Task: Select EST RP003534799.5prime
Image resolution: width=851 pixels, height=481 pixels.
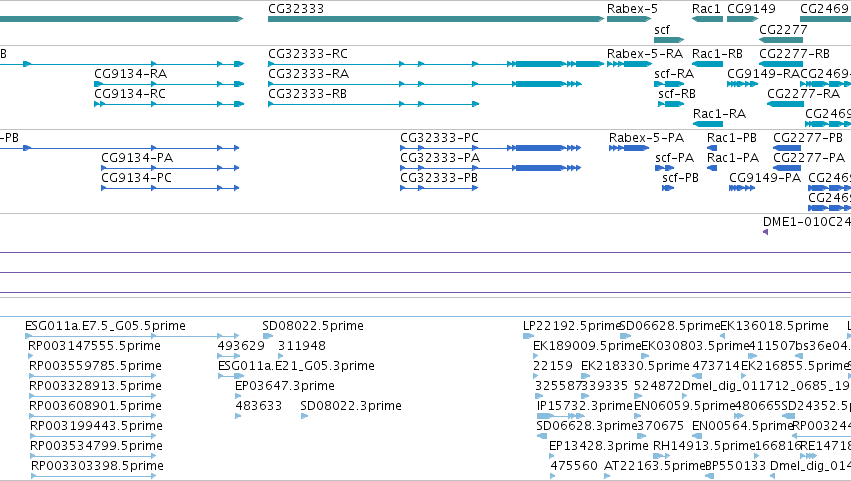Action: pos(96,446)
